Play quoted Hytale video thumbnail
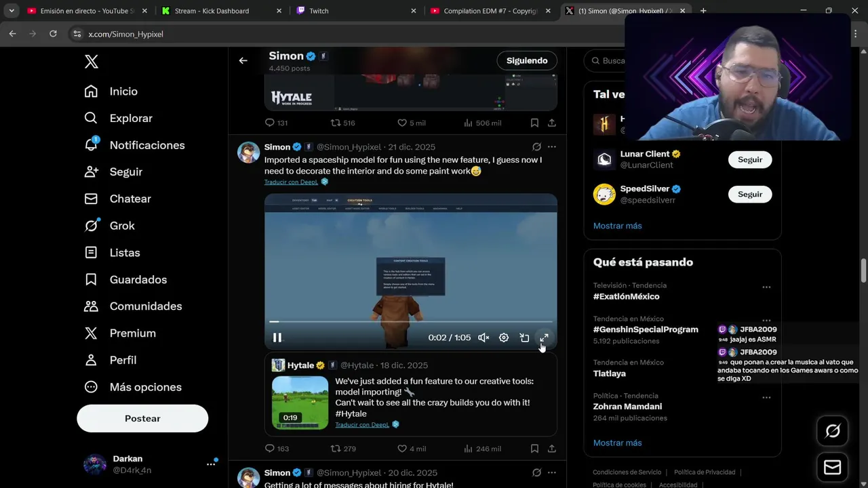Viewport: 868px width, 488px height. point(300,403)
